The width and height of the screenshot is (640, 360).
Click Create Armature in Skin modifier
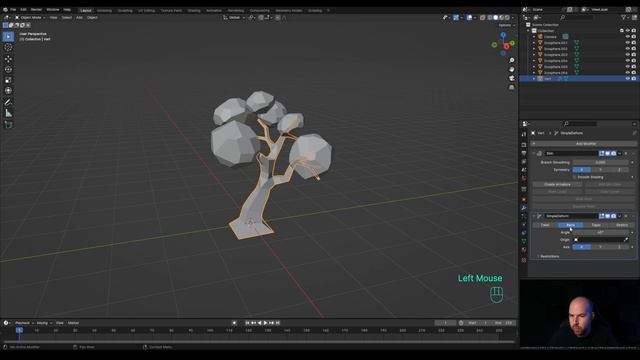[x=557, y=184]
